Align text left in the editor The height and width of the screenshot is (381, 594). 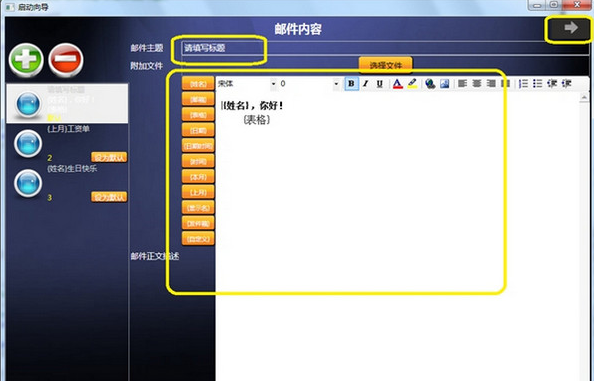(x=462, y=83)
